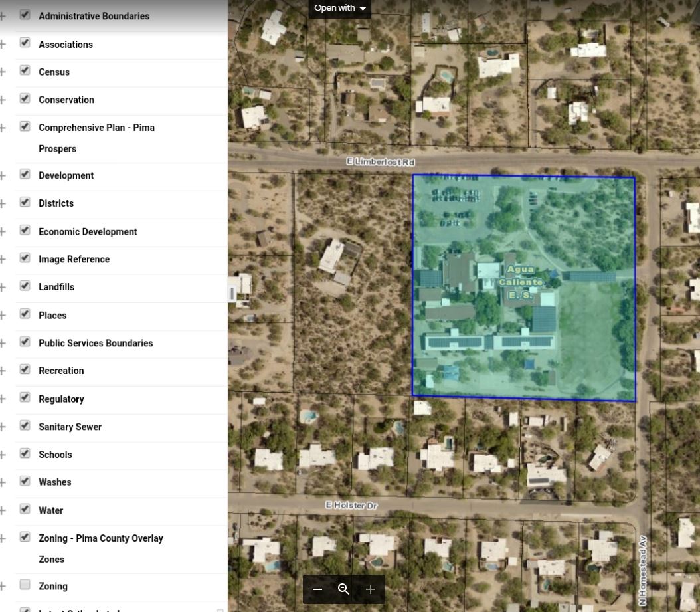The image size is (700, 612).
Task: Click the magnifier reset zoom icon
Action: pos(343,589)
